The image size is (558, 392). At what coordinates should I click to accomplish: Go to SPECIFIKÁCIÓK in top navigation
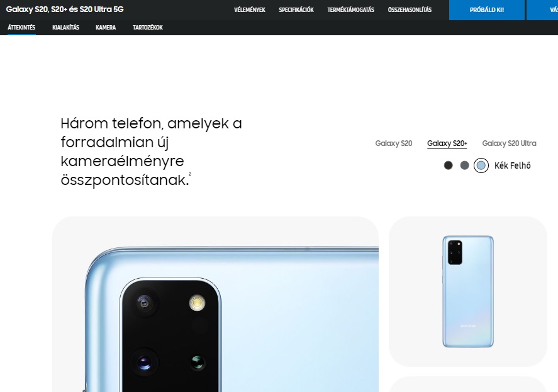point(296,10)
